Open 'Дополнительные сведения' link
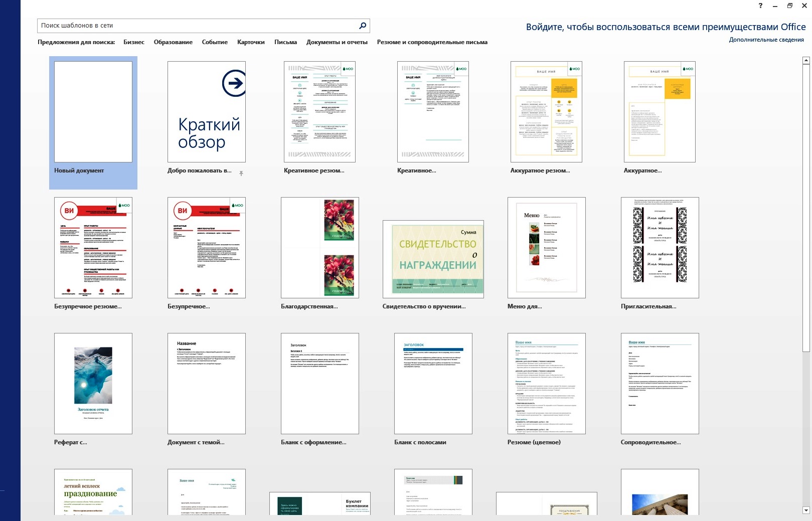This screenshot has height=521, width=812. 766,40
